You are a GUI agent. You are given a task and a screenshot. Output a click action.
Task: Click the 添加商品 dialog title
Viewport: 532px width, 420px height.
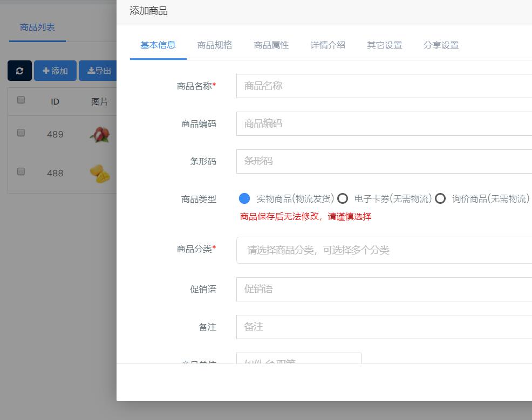coord(148,11)
